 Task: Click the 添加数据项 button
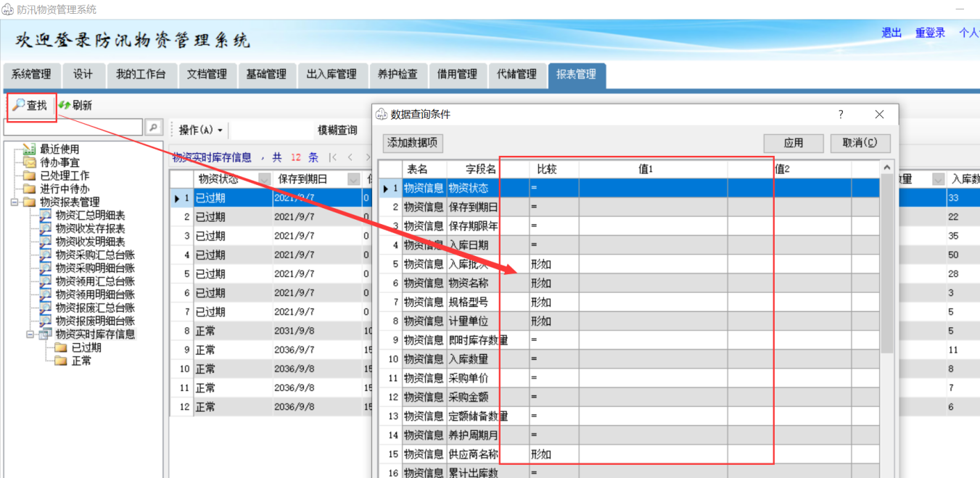(411, 143)
